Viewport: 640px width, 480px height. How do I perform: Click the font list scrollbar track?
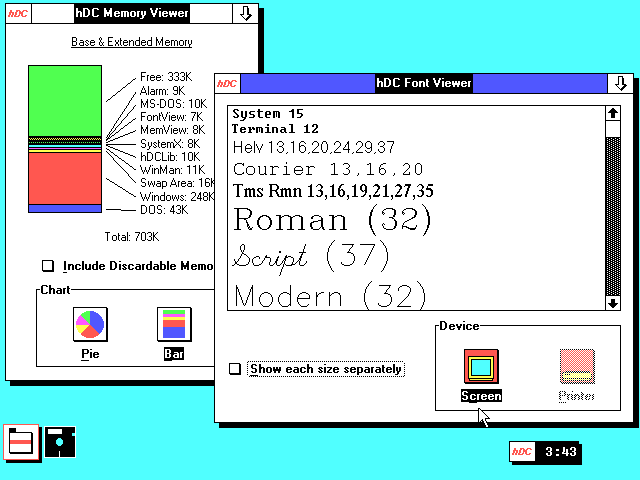coord(613,216)
